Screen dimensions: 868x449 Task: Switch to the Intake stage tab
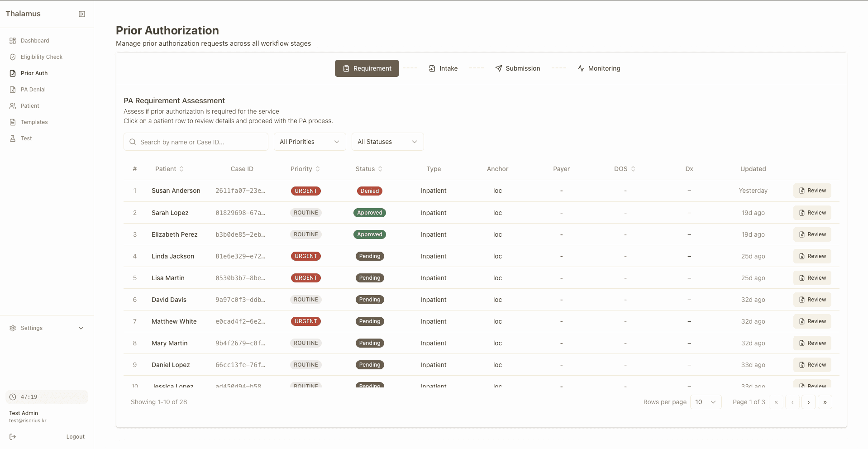tap(443, 68)
